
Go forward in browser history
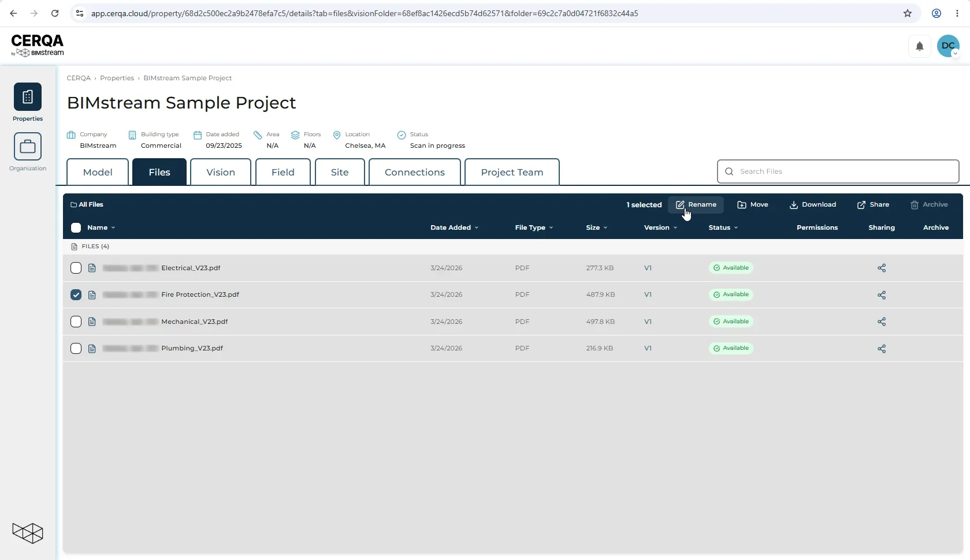coord(34,13)
